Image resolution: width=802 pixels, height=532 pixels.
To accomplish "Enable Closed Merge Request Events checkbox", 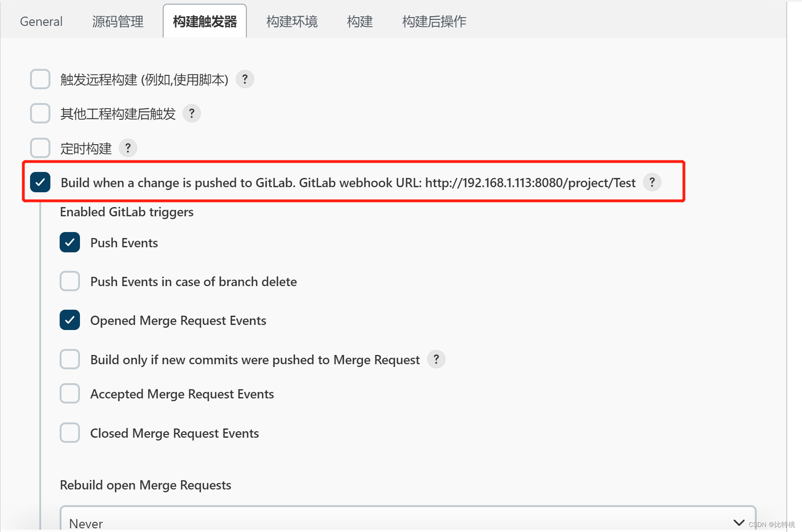I will pyautogui.click(x=70, y=433).
